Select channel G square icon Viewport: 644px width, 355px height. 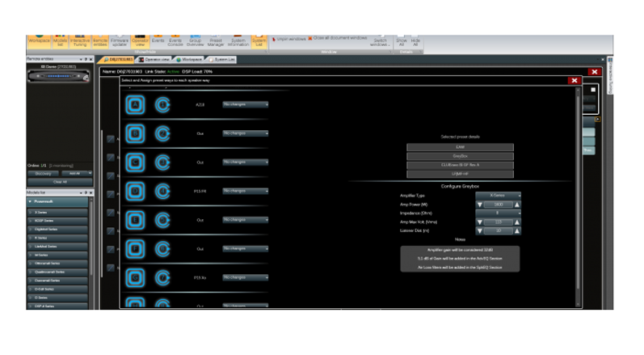point(135,277)
